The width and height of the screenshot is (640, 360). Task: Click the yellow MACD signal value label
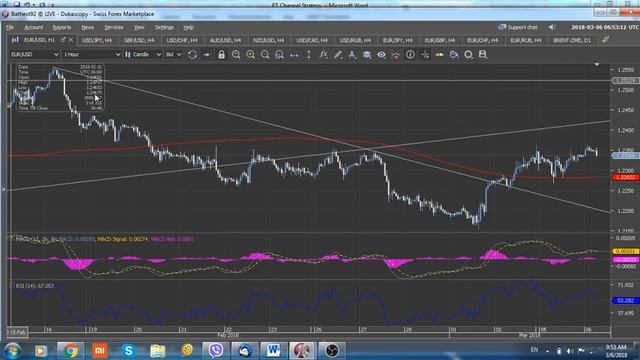point(625,251)
